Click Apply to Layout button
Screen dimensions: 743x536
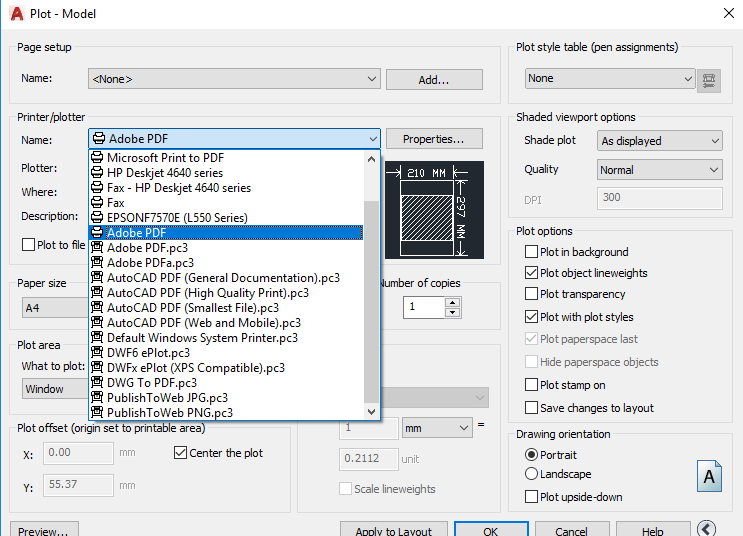394,530
